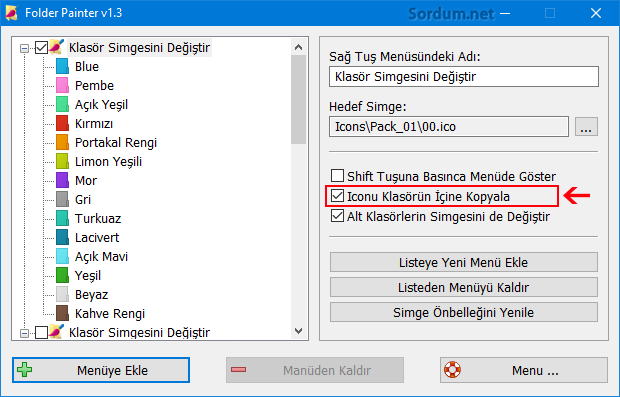Open the Menu ... button
Screen dimensions: 620x397
pos(524,370)
